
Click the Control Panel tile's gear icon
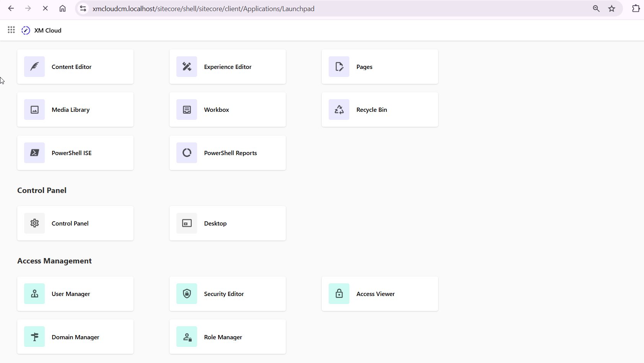pos(34,223)
